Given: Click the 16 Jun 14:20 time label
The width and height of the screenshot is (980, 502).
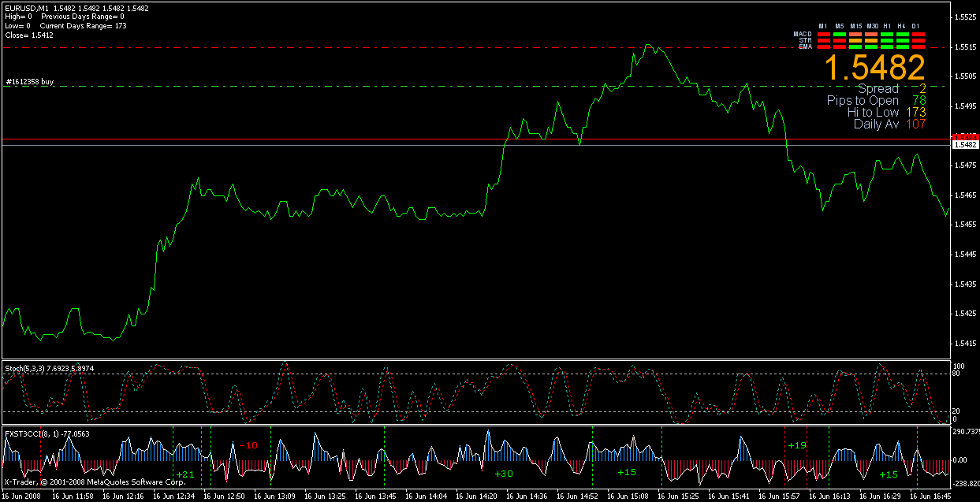Looking at the screenshot, I should 476,496.
